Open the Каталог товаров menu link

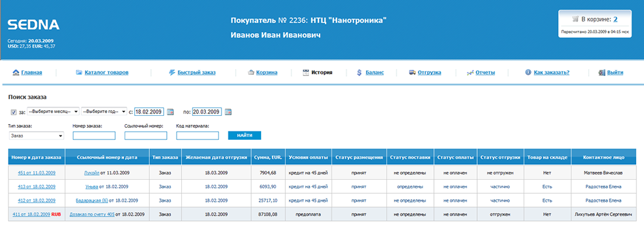point(107,73)
